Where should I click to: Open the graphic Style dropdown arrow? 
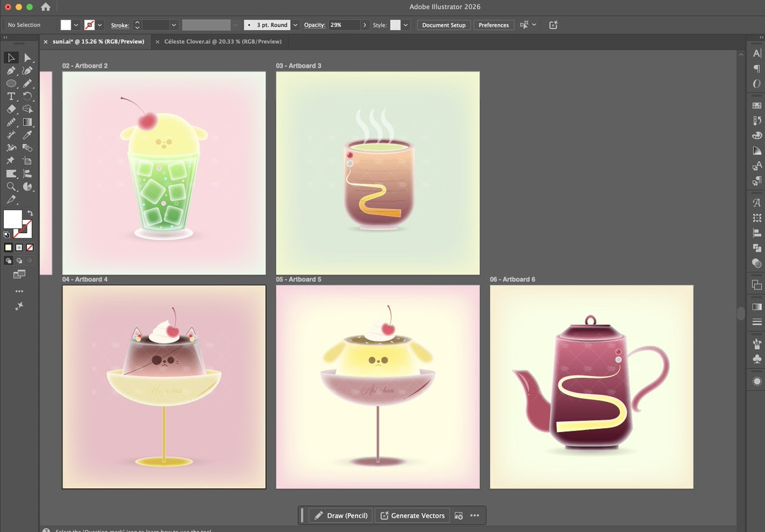[406, 25]
